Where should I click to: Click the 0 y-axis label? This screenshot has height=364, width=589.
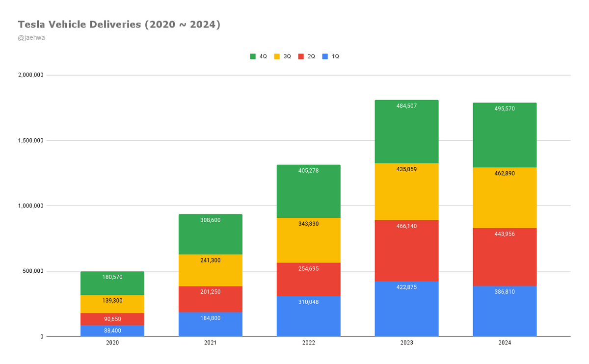(x=42, y=337)
